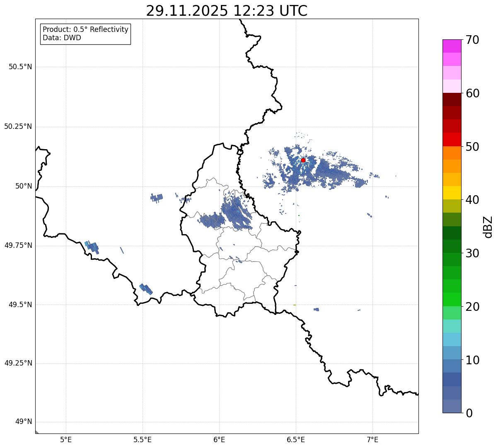Click the colorbar tick label 20

pos(472,307)
